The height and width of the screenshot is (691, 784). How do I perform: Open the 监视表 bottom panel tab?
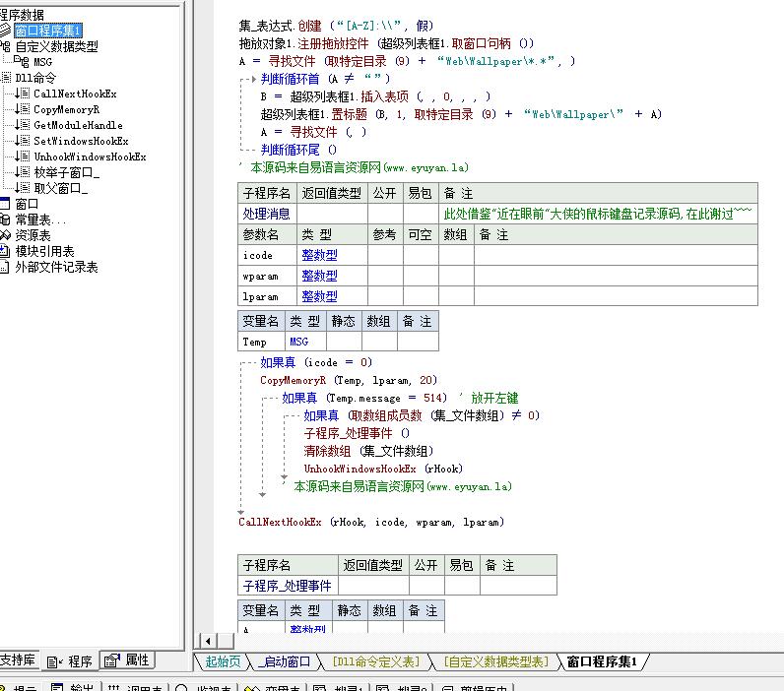[204, 687]
